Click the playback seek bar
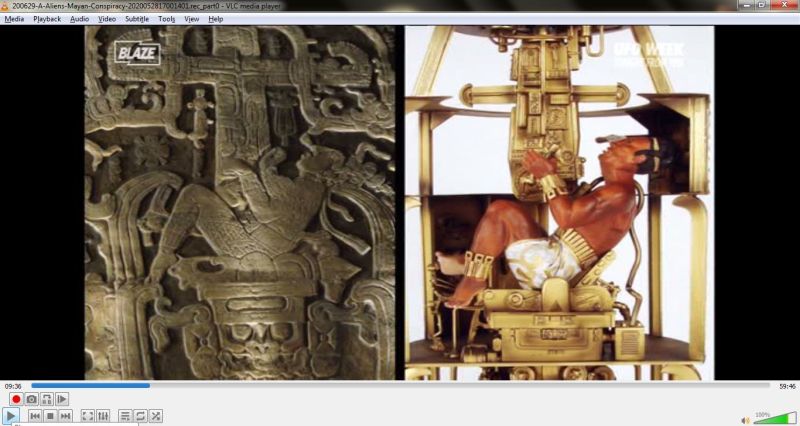800x426 pixels. [400, 385]
